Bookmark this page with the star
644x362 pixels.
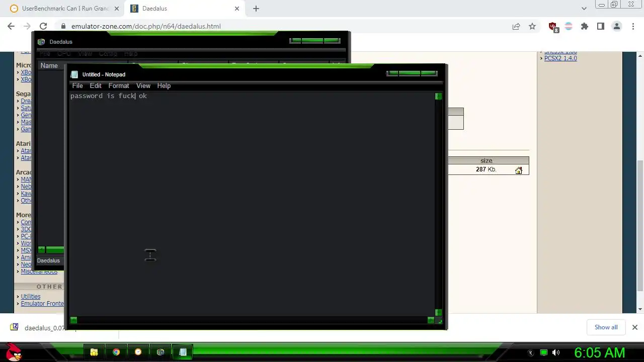tap(532, 26)
